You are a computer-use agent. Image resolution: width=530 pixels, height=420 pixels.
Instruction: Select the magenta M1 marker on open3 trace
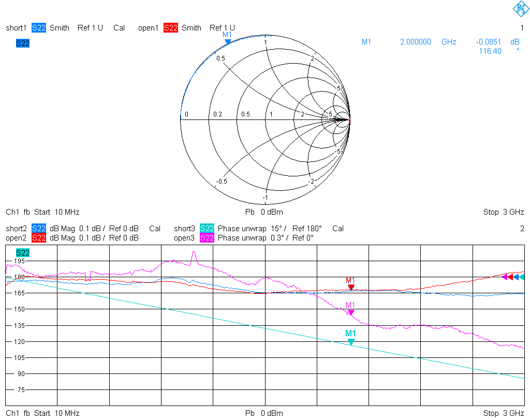pyautogui.click(x=351, y=312)
